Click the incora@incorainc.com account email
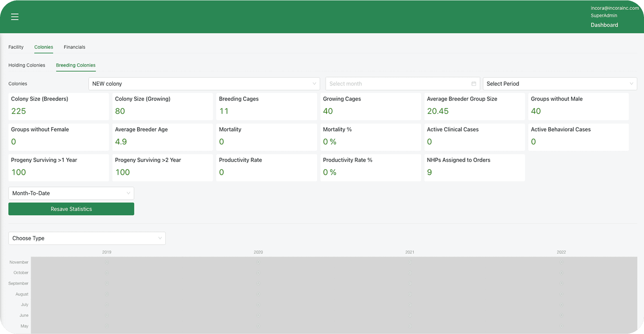The height and width of the screenshot is (334, 644). (614, 8)
